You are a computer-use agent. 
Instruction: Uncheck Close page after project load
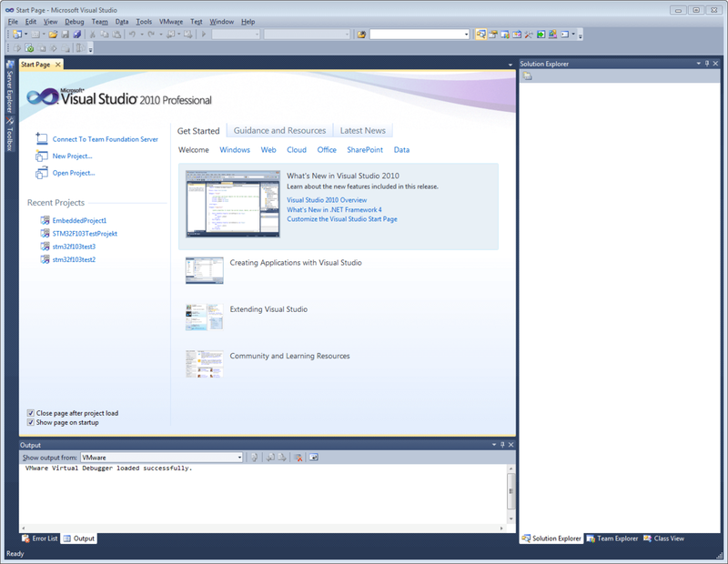click(x=31, y=413)
